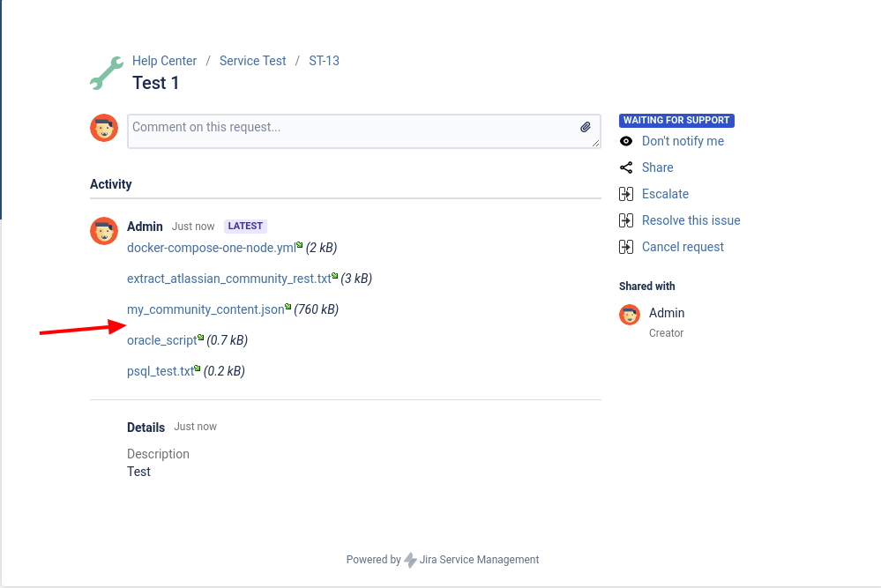This screenshot has height=588, width=881.
Task: Open the Help Center breadcrumb link
Action: tap(164, 61)
